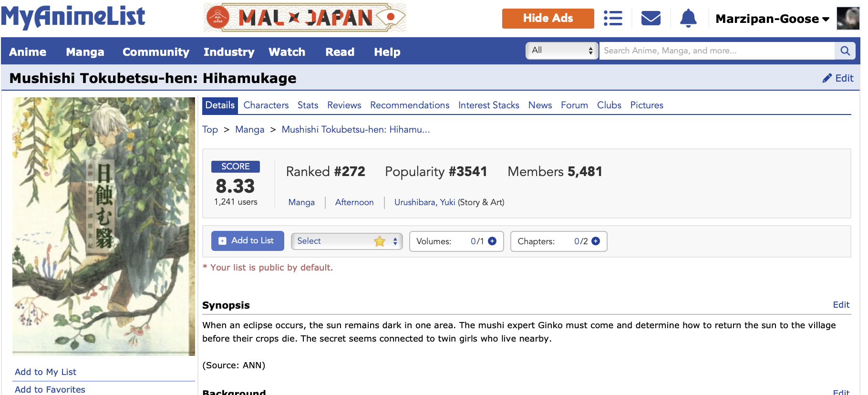Open the Industry menu
Screen dimensions: 868x395
click(x=229, y=52)
